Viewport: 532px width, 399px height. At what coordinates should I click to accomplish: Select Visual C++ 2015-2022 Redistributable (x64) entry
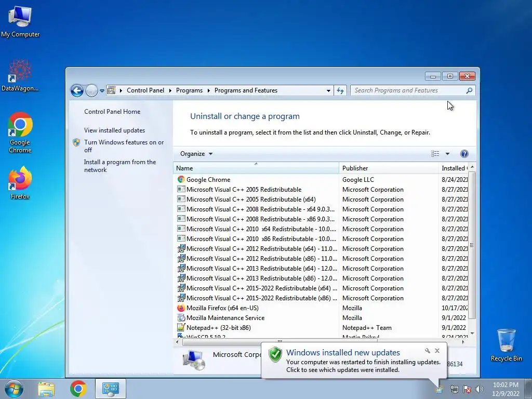pos(262,288)
